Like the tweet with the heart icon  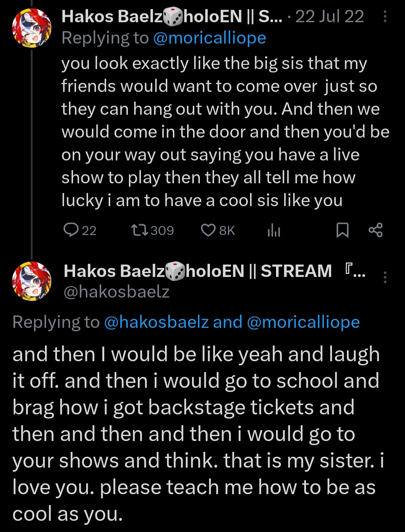[208, 230]
